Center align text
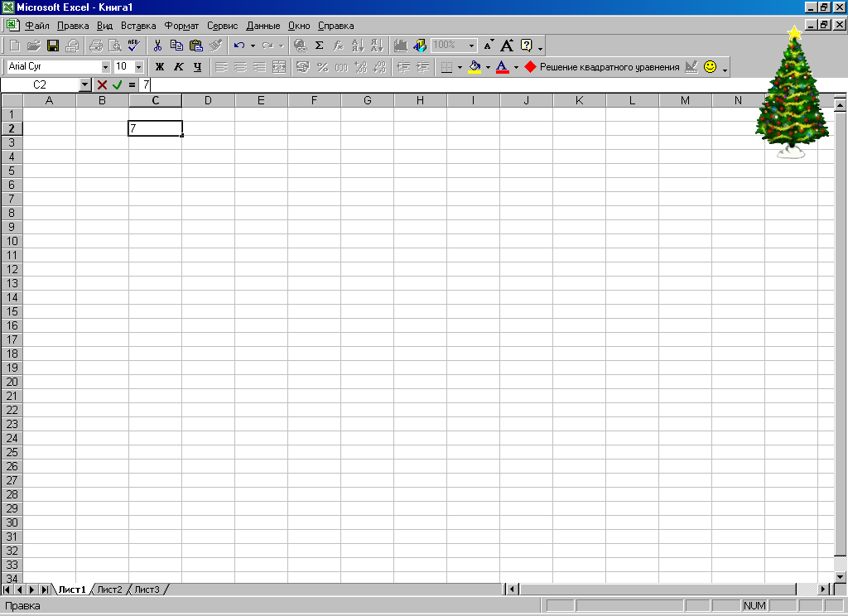The image size is (848, 616). click(240, 67)
